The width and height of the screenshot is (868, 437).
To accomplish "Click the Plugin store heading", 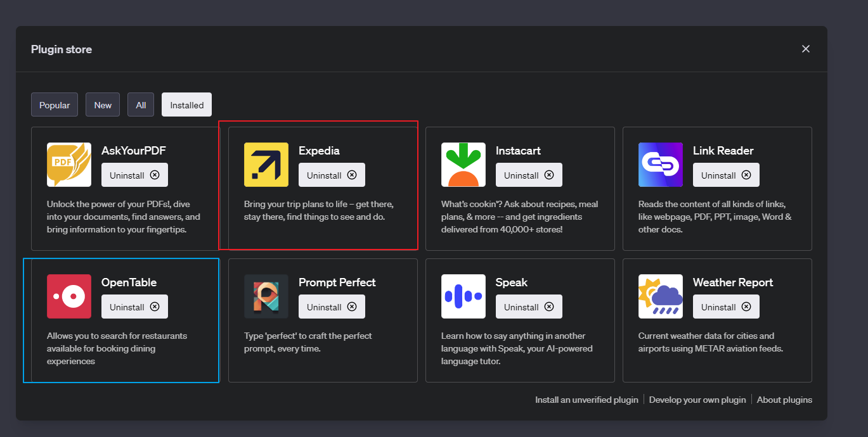I will click(62, 49).
